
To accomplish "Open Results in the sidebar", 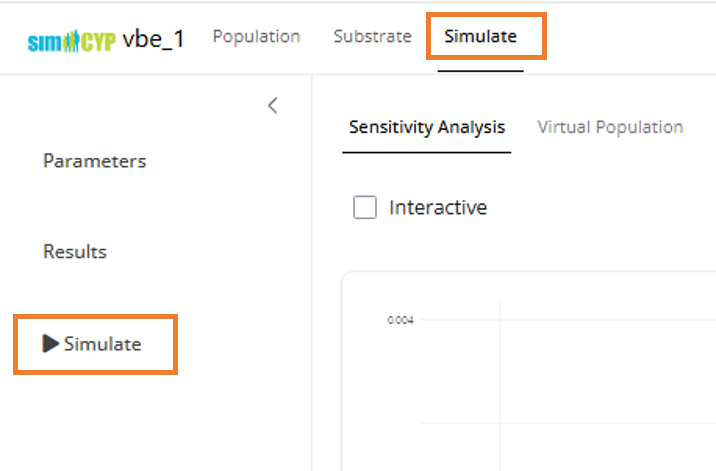I will (x=75, y=252).
